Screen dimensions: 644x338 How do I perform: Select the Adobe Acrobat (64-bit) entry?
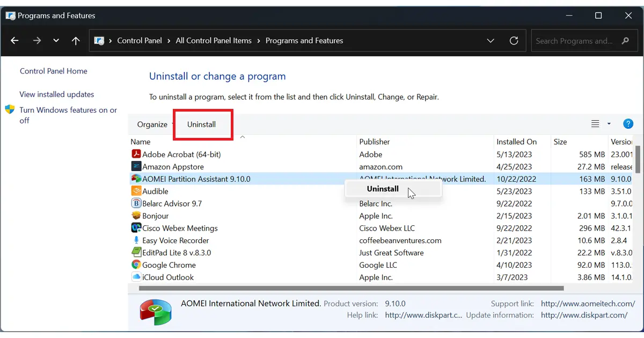(x=181, y=154)
